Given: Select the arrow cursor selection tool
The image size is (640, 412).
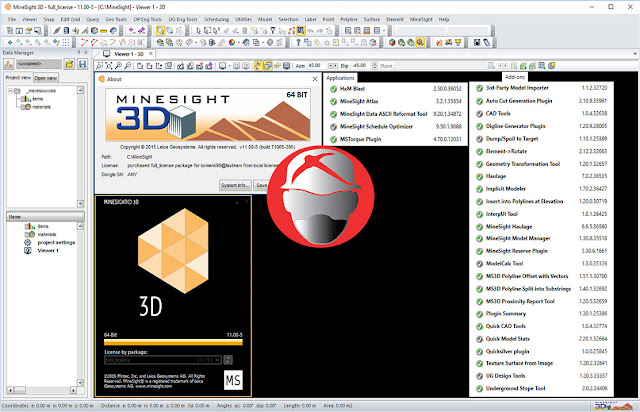Looking at the screenshot, I should click(x=198, y=31).
